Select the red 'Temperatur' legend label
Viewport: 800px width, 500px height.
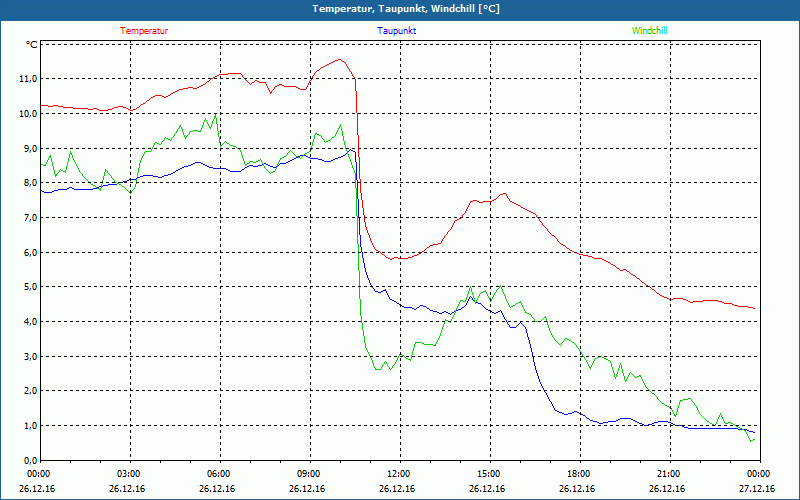point(144,31)
